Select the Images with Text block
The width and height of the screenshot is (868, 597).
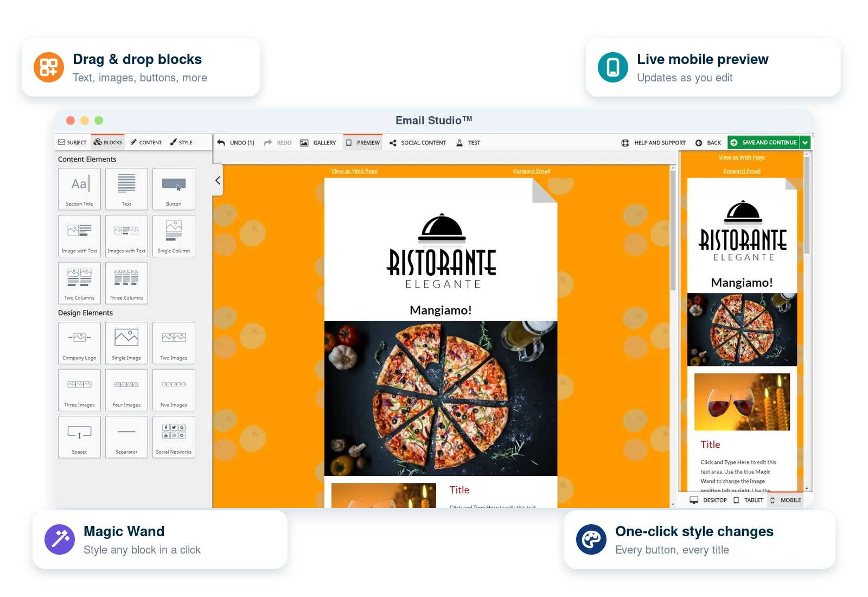[126, 236]
